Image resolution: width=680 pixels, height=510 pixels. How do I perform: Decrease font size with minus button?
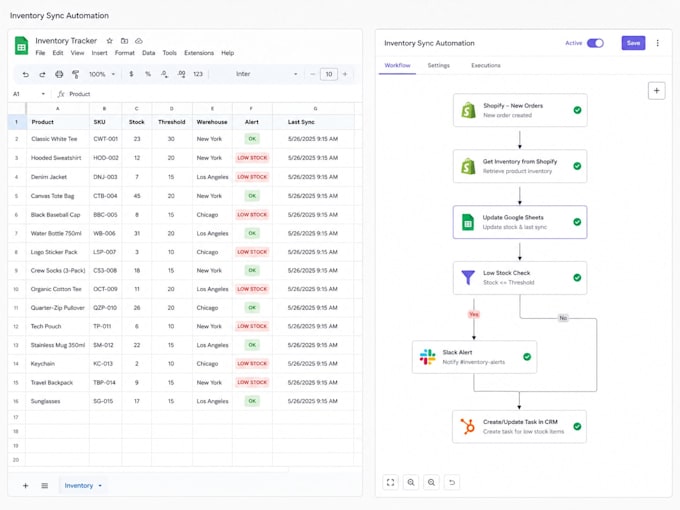pyautogui.click(x=312, y=74)
